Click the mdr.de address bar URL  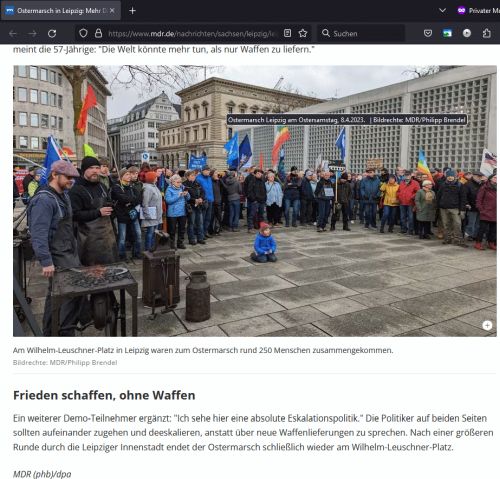click(192, 33)
